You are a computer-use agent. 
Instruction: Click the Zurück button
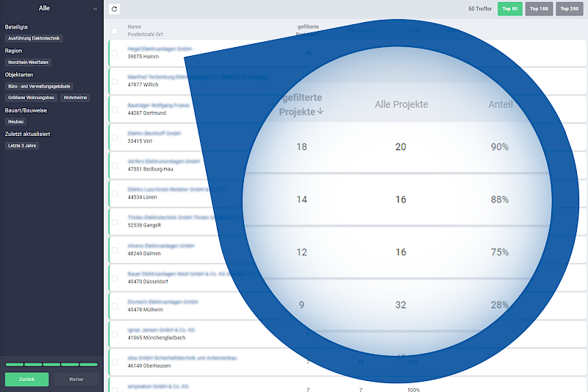(27, 379)
